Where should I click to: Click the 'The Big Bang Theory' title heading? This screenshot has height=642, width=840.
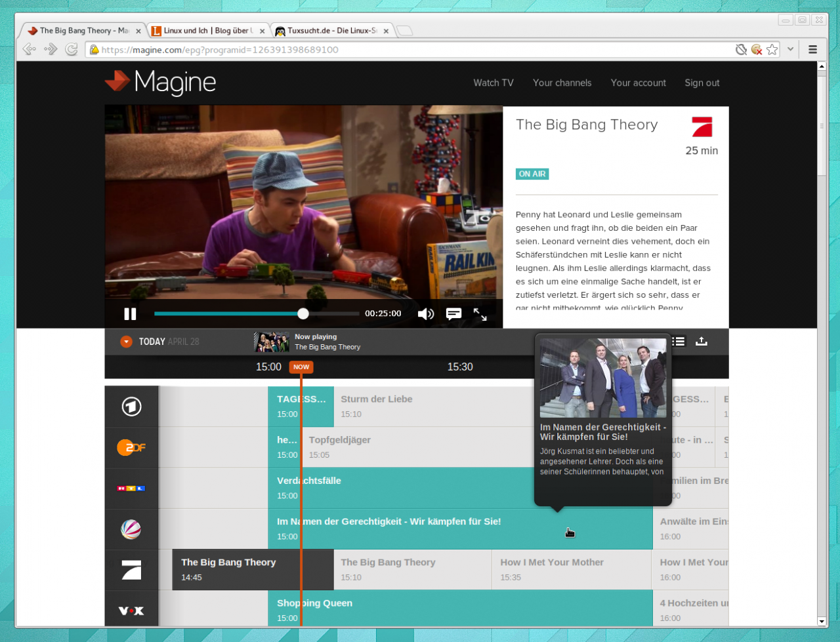[x=587, y=125]
